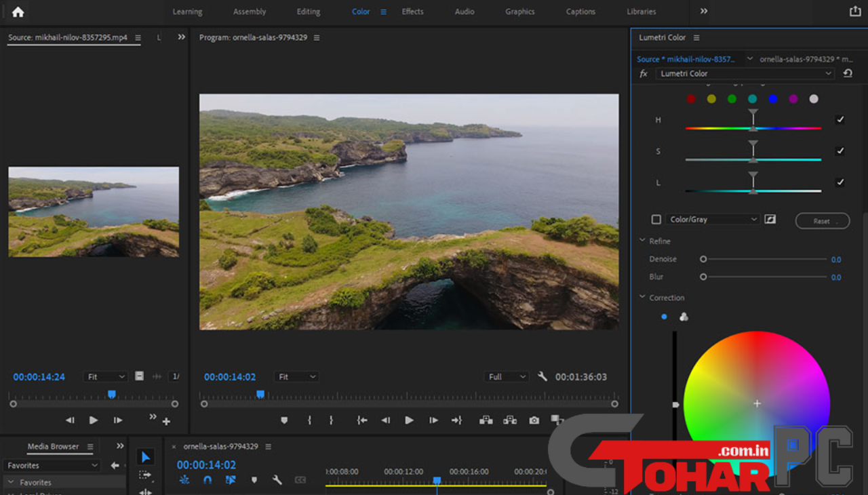868x495 pixels.
Task: Open the Lumetri Color panel menu
Action: (x=696, y=37)
